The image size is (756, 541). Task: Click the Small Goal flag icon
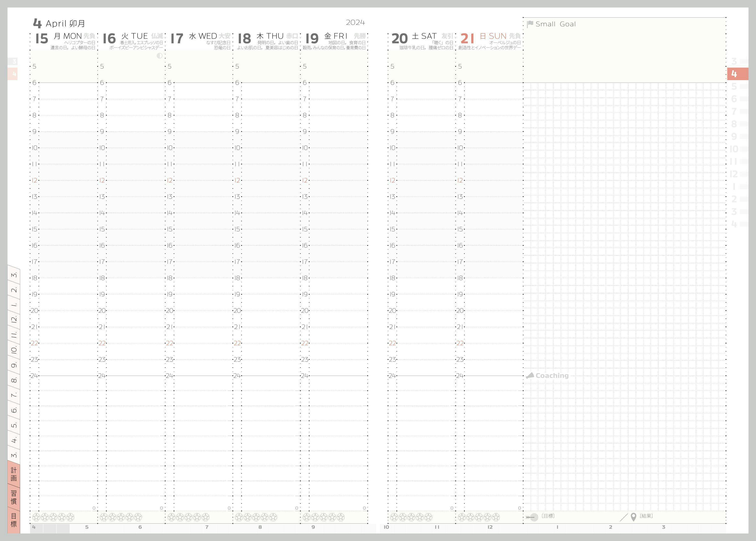pyautogui.click(x=530, y=24)
